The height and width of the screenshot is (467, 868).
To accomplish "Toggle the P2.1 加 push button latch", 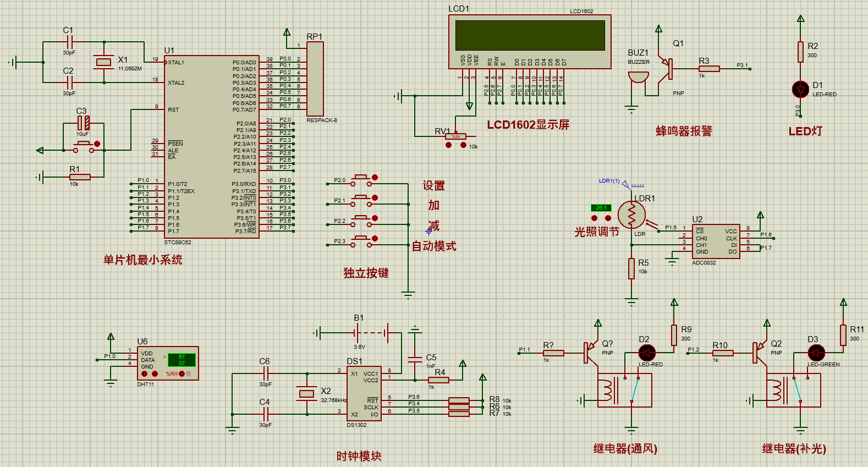I will coord(375,197).
